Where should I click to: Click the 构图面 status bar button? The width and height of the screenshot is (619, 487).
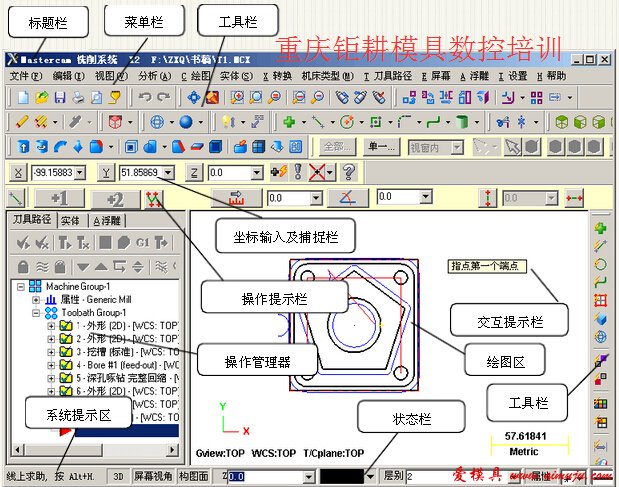pyautogui.click(x=194, y=477)
